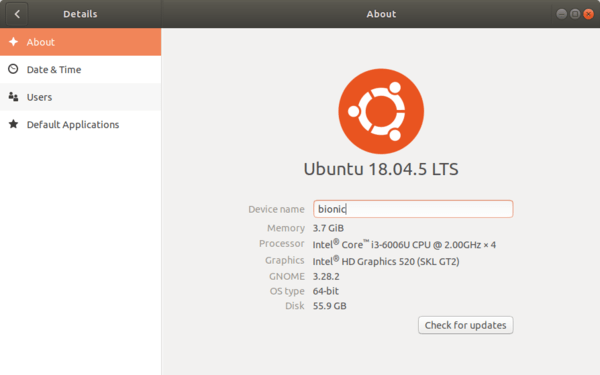Click the Ubuntu 18.04.5 LTS heading
The height and width of the screenshot is (375, 600).
point(381,169)
